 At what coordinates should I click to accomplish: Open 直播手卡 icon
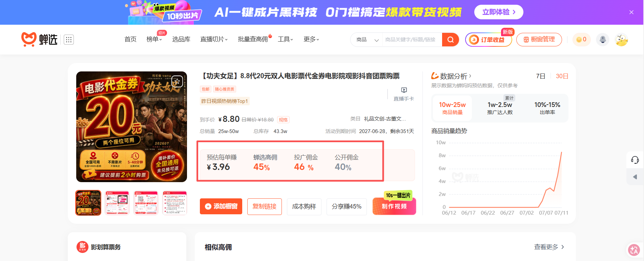point(404,94)
